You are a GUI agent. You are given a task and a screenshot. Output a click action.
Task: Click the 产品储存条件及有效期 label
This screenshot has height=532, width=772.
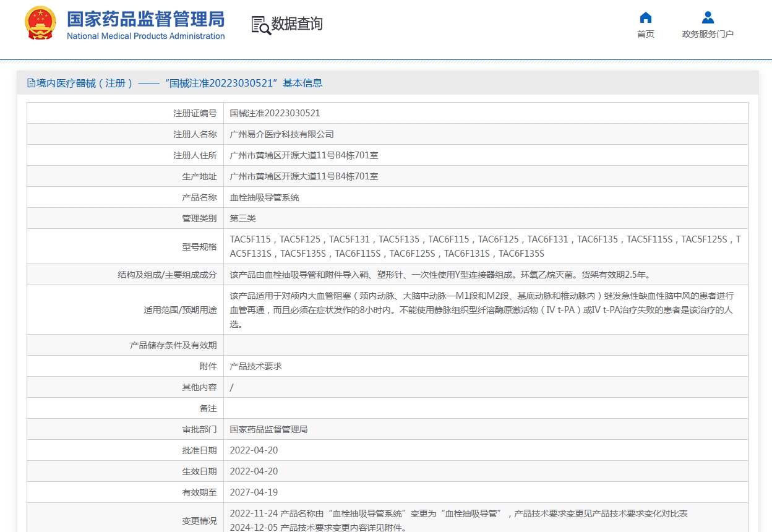173,345
